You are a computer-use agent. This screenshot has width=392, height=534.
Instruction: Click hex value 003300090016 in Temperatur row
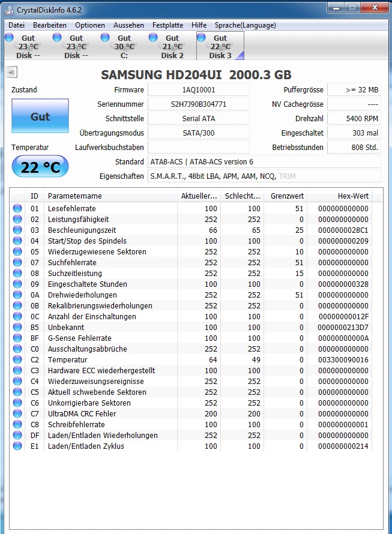[343, 359]
